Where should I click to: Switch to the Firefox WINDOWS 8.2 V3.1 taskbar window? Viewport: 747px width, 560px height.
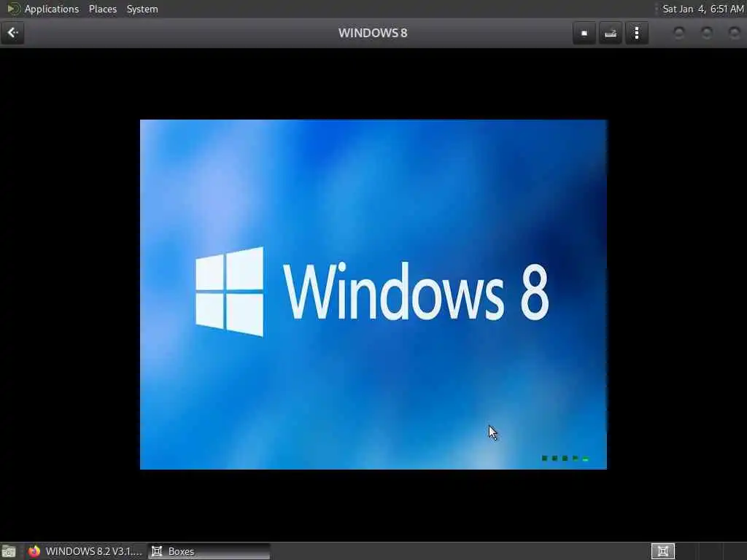pyautogui.click(x=85, y=551)
